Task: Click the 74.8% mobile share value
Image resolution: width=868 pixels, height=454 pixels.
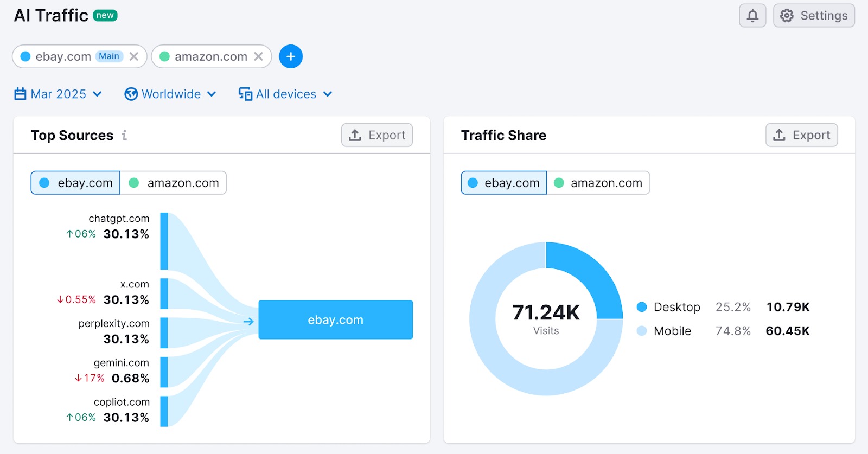Action: coord(733,331)
